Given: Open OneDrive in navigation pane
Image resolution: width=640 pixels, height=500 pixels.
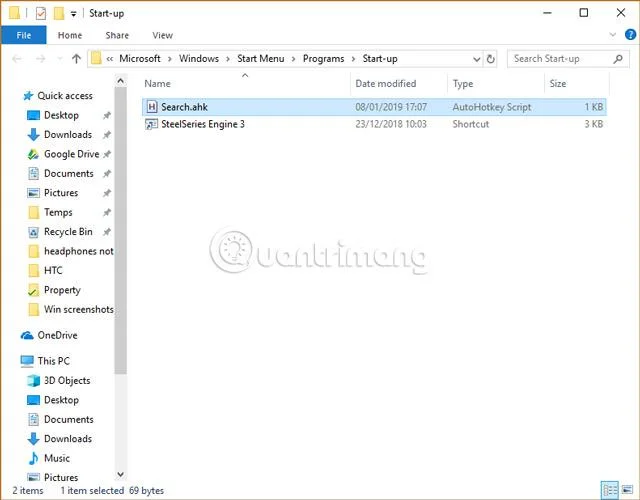Looking at the screenshot, I should 57,336.
